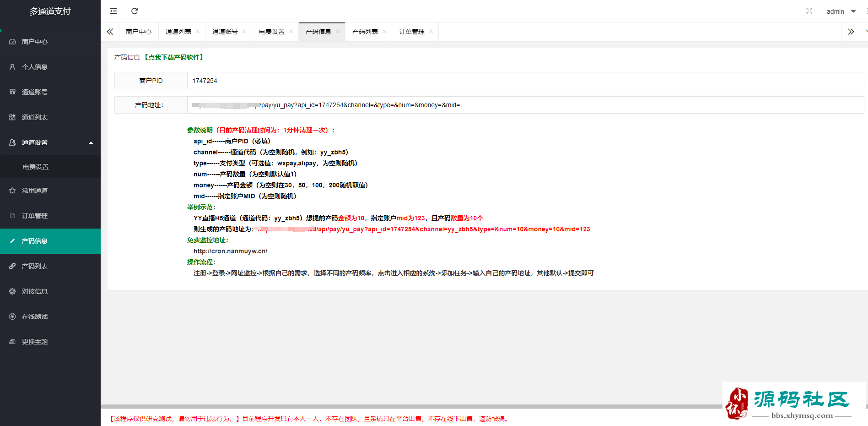Open 订单管理 from the sidebar
The height and width of the screenshot is (426, 868).
click(35, 216)
